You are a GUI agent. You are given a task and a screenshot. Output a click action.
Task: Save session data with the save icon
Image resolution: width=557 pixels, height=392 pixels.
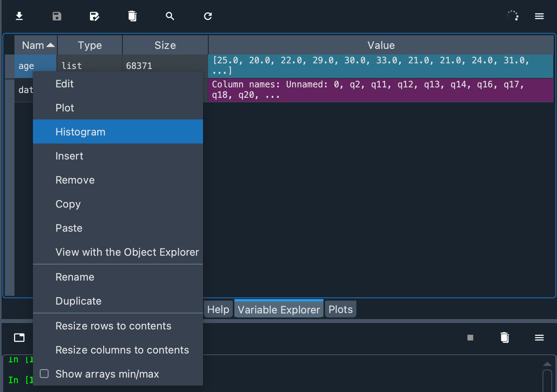57,16
